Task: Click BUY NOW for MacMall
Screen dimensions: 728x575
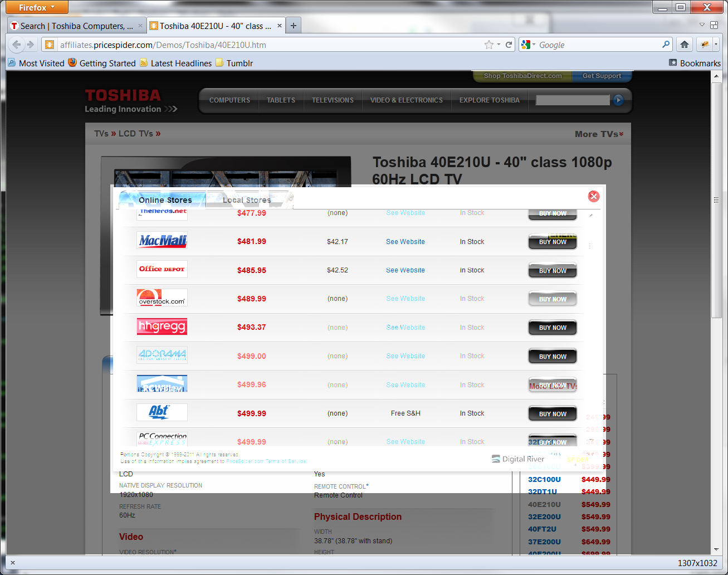Action: 553,242
